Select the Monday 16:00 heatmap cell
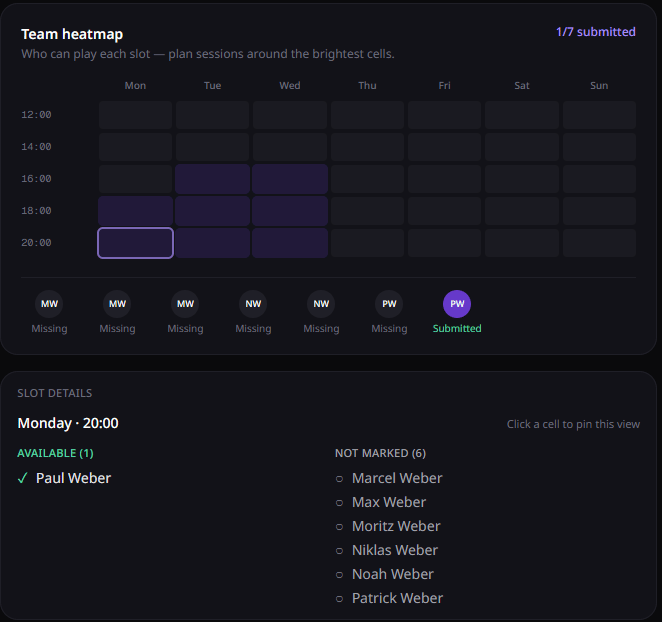The width and height of the screenshot is (662, 622). (x=135, y=179)
